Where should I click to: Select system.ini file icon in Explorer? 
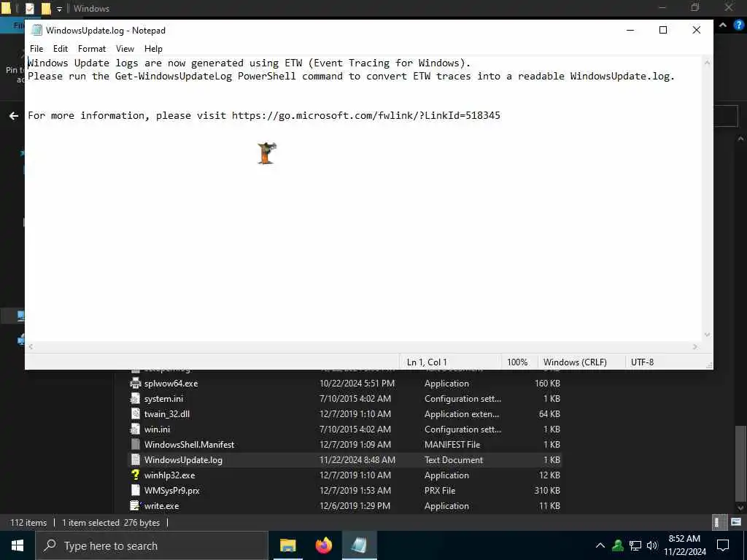click(x=135, y=399)
